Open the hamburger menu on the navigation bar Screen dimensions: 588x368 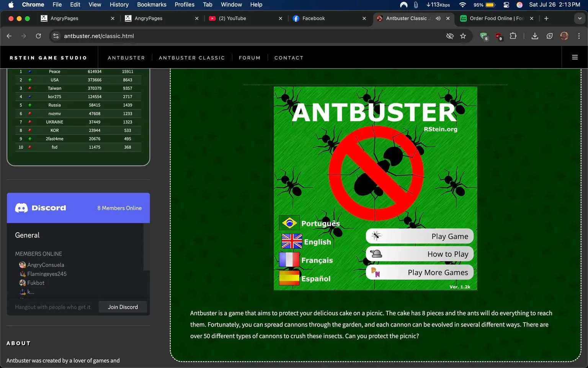tap(575, 57)
